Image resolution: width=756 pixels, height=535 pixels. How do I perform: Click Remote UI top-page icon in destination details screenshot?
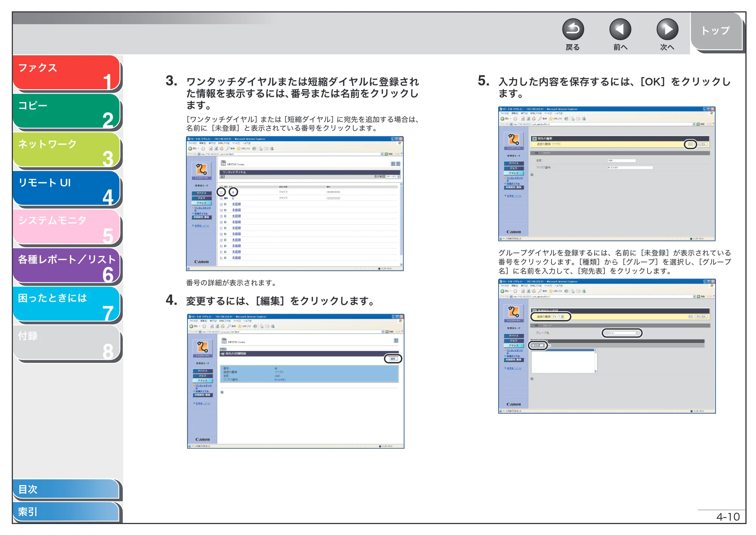pyautogui.click(x=202, y=348)
